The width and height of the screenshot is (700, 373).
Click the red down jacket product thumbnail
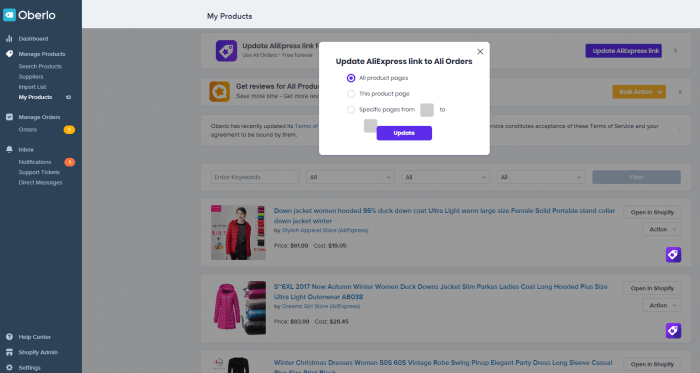[x=238, y=232]
